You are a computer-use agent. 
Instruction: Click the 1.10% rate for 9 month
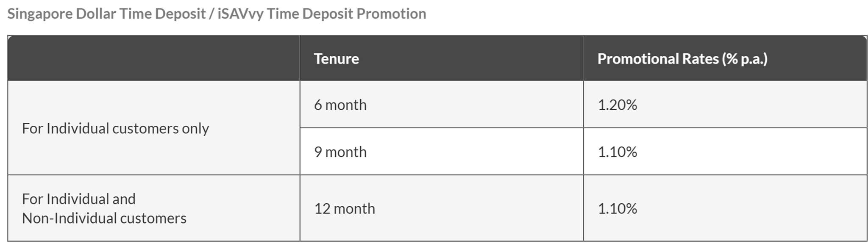[x=617, y=152]
